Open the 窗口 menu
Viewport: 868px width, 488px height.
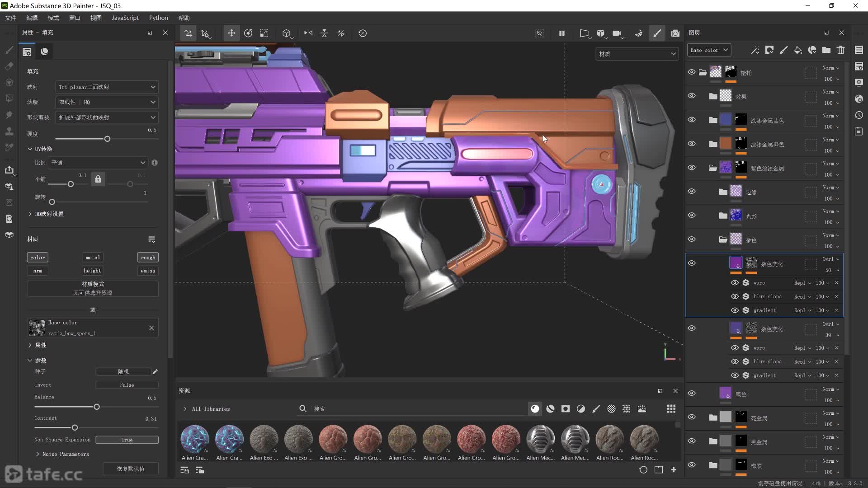[x=75, y=18]
